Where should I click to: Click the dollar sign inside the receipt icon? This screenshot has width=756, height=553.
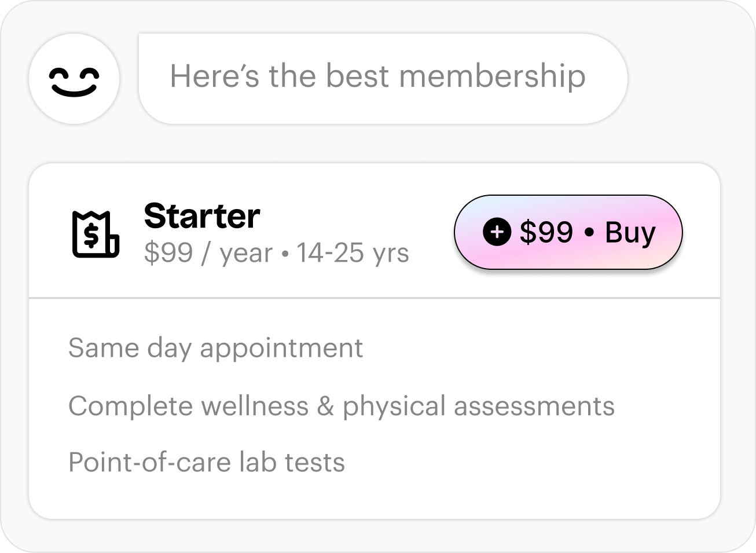tap(91, 236)
